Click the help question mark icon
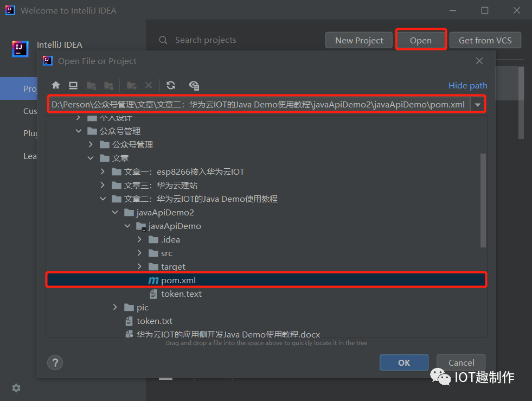532x401 pixels. tap(55, 362)
